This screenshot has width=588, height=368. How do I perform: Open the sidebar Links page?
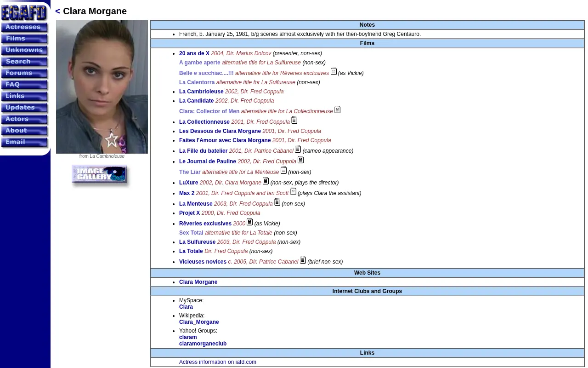(x=24, y=97)
